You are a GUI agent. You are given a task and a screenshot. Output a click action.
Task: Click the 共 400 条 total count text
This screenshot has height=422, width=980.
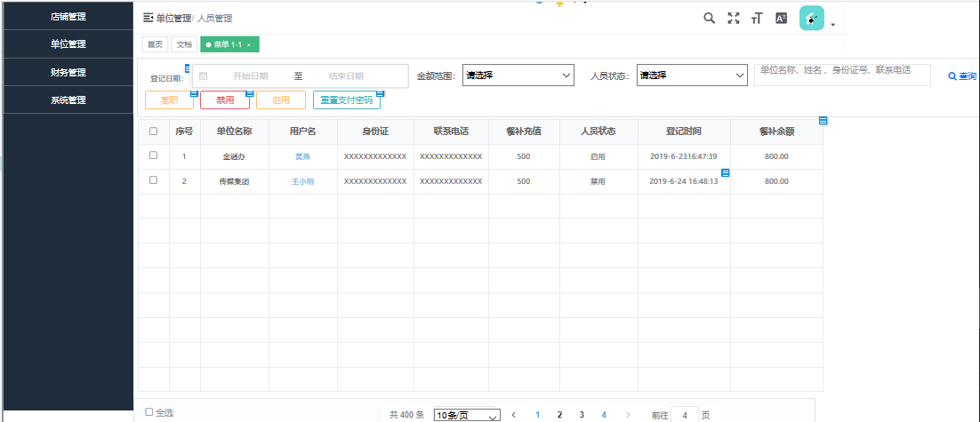click(x=407, y=415)
